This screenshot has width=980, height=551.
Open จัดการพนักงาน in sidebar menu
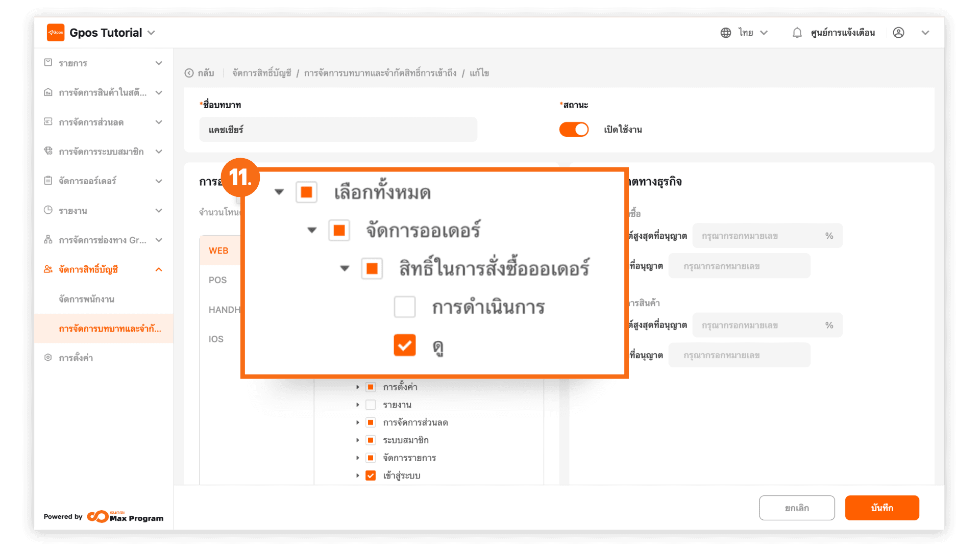pyautogui.click(x=87, y=299)
